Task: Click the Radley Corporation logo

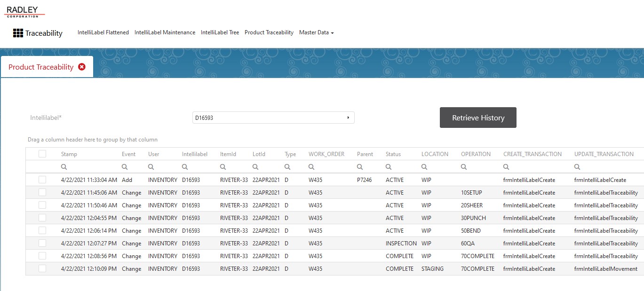Action: point(24,11)
